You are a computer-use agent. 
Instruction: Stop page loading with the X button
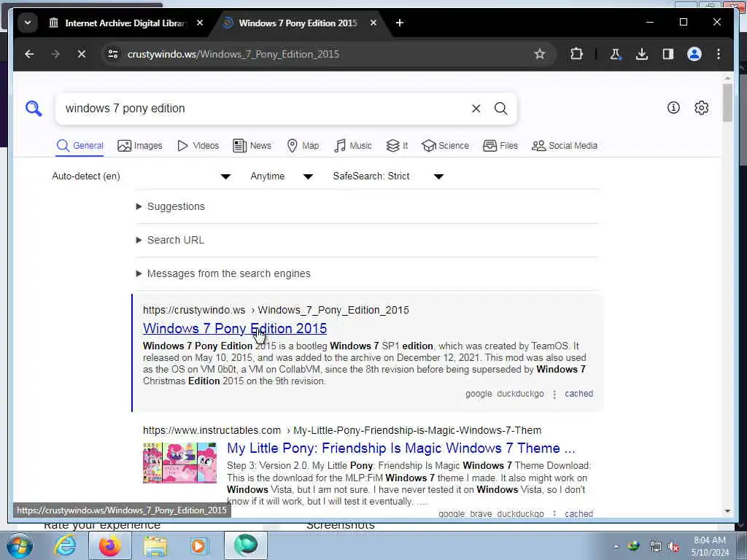82,54
